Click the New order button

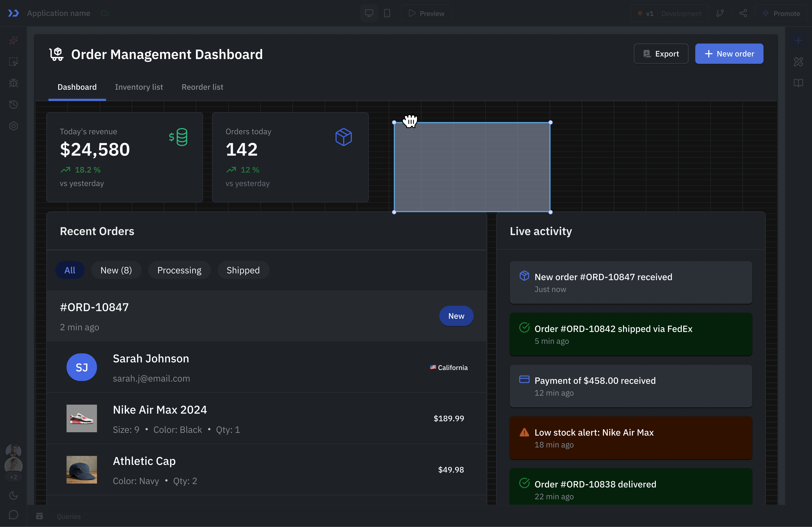coord(729,54)
